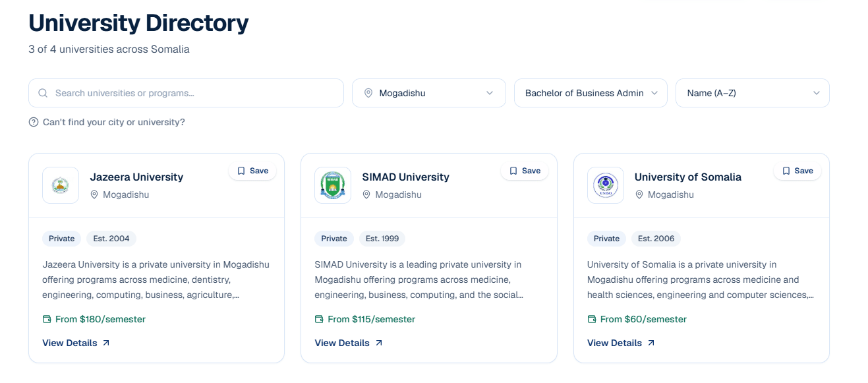Image resolution: width=868 pixels, height=383 pixels.
Task: Click bookmark icon on SIMAD University card
Action: click(x=513, y=171)
